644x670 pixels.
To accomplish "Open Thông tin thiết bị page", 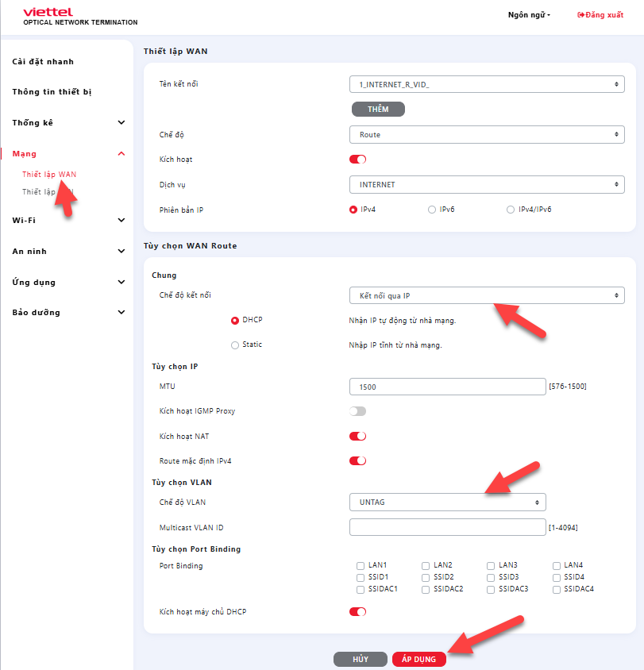I will (52, 92).
